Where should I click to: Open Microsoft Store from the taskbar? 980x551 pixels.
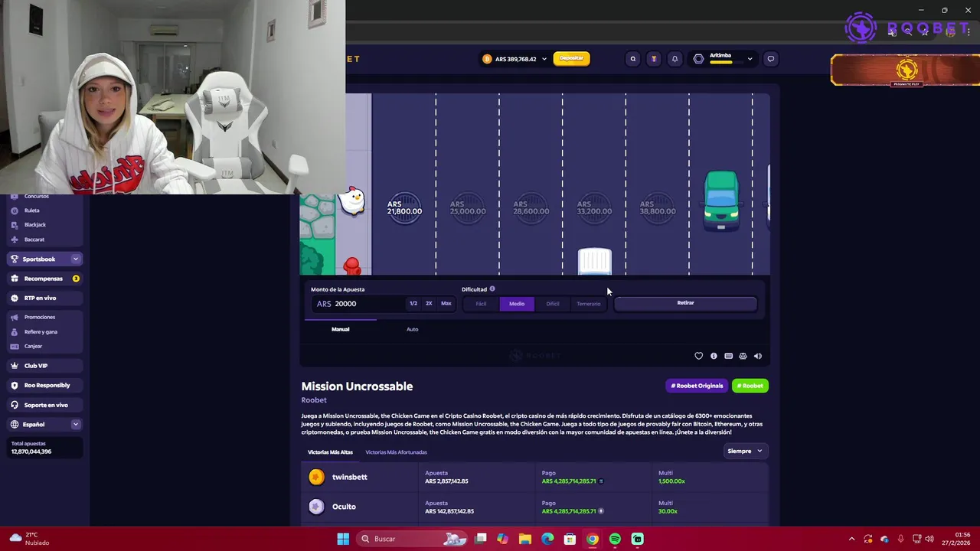(x=570, y=539)
